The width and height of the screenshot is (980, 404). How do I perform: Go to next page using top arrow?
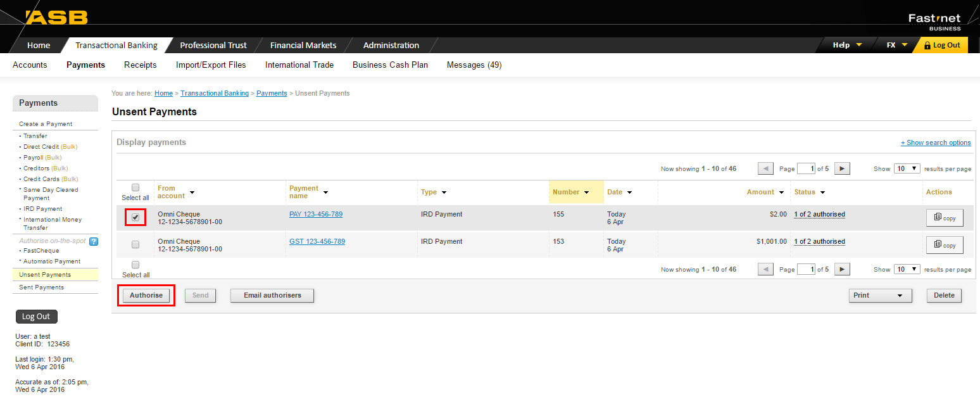click(x=841, y=168)
